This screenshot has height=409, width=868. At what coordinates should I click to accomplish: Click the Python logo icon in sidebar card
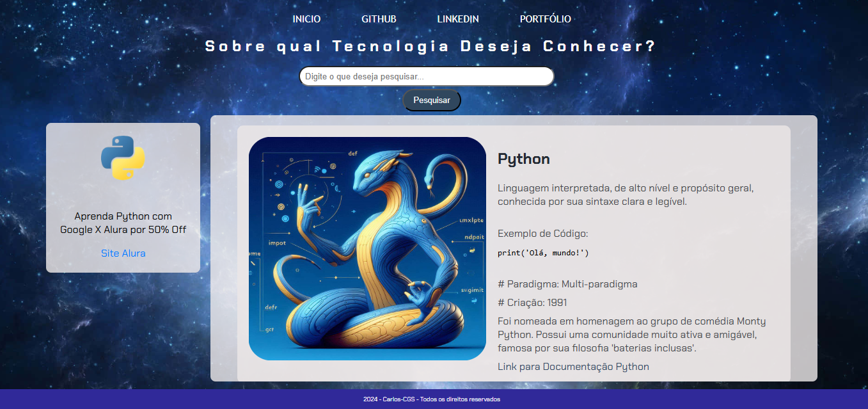(x=123, y=158)
